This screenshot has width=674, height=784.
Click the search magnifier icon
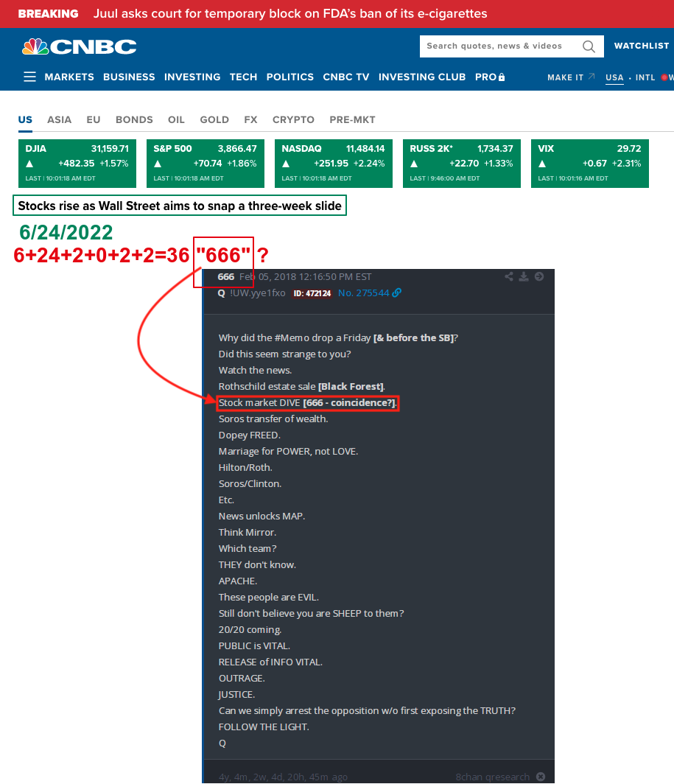pyautogui.click(x=589, y=46)
